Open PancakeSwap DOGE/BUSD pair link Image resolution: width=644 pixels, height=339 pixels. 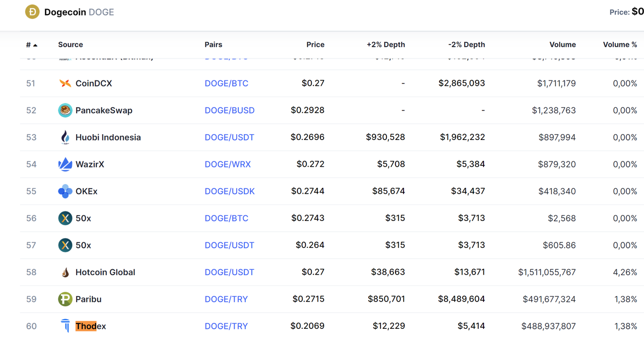[x=230, y=110]
